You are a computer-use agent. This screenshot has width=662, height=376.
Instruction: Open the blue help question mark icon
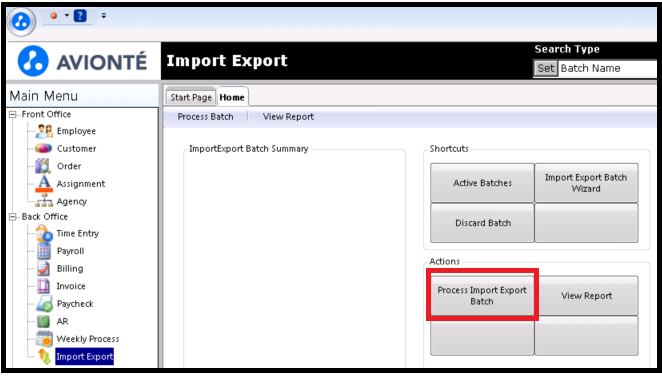pyautogui.click(x=80, y=16)
